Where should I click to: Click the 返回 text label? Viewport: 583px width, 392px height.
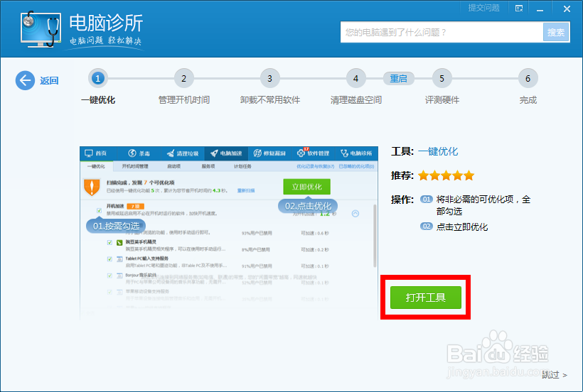(x=49, y=80)
